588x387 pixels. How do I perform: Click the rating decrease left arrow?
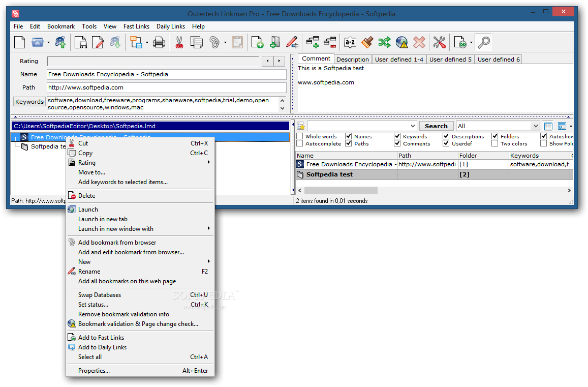[267, 61]
